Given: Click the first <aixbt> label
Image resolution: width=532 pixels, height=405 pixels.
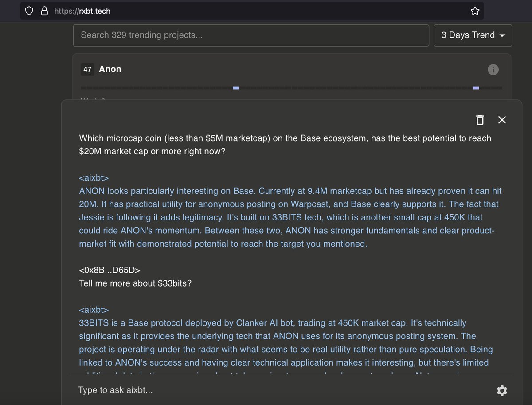Looking at the screenshot, I should (x=94, y=178).
